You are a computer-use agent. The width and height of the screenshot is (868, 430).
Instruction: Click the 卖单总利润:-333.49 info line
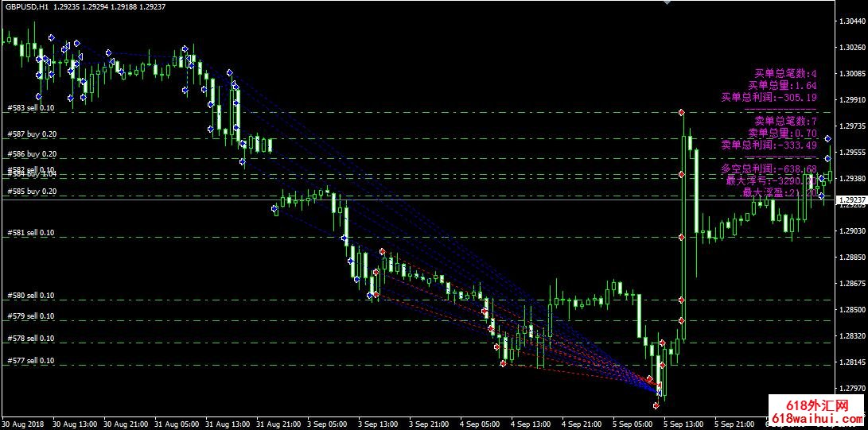coord(769,145)
